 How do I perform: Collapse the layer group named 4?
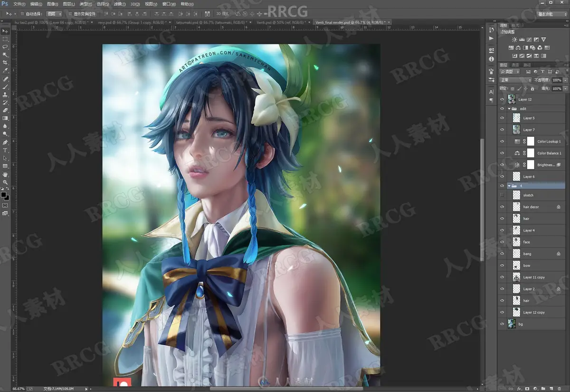(x=509, y=186)
